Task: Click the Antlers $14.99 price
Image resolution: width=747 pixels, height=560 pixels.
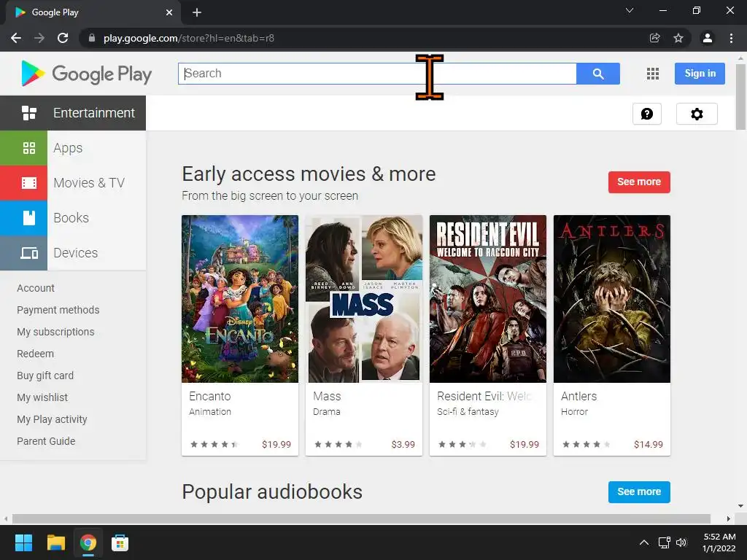Action: (x=649, y=444)
